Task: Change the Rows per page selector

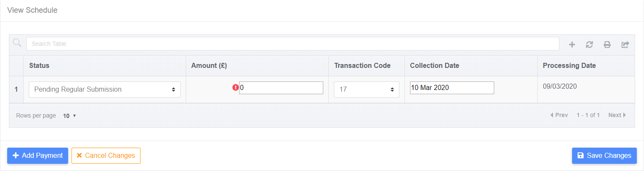Action: (x=69, y=115)
